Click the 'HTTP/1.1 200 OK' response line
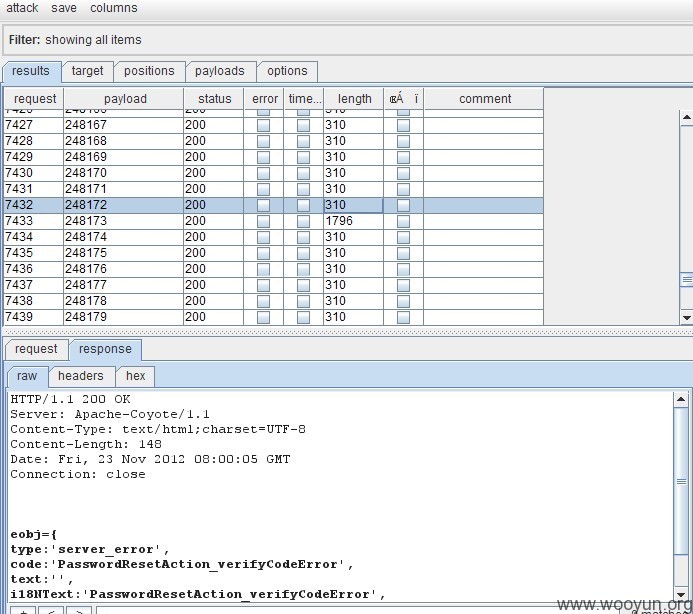 [x=70, y=399]
